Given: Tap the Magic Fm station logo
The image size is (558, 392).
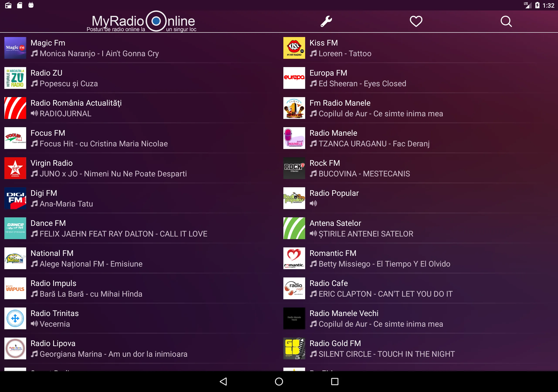Looking at the screenshot, I should (15, 48).
